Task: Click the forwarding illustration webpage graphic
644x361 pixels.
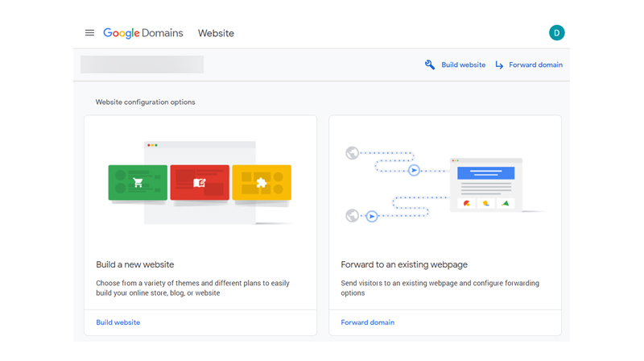Action: [486, 185]
